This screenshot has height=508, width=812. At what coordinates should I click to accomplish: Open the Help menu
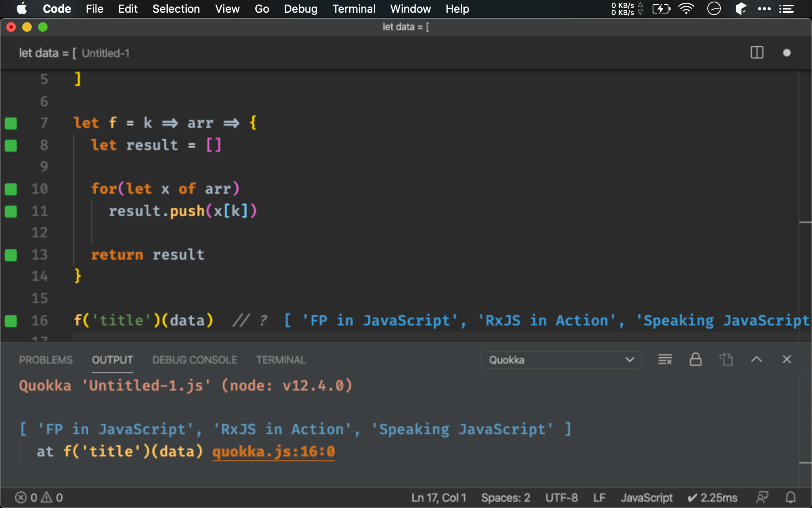tap(457, 9)
